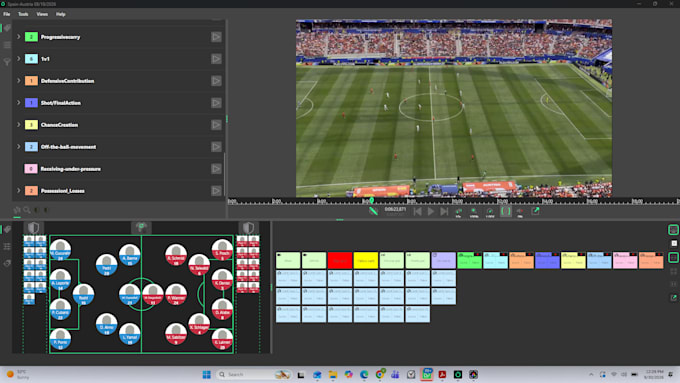Toggle the bracket clip-range button

506,211
